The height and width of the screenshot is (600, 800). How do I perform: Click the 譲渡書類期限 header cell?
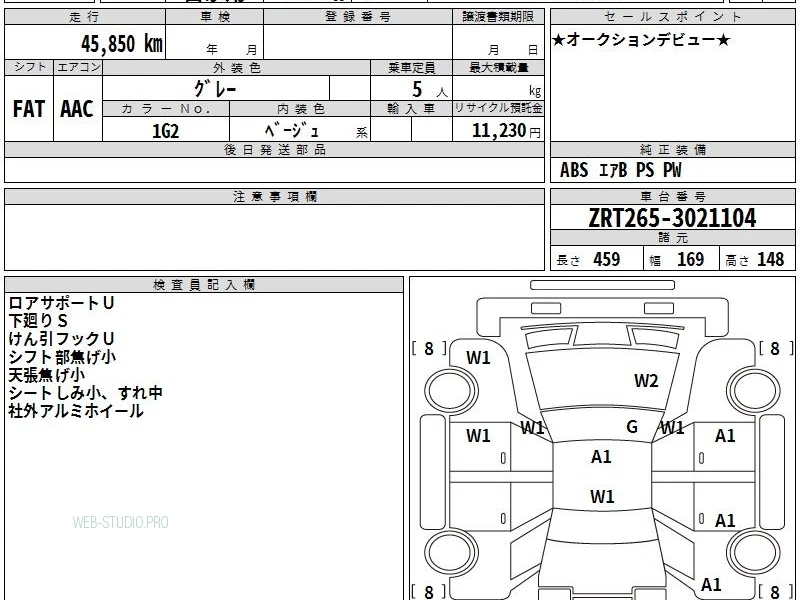498,17
